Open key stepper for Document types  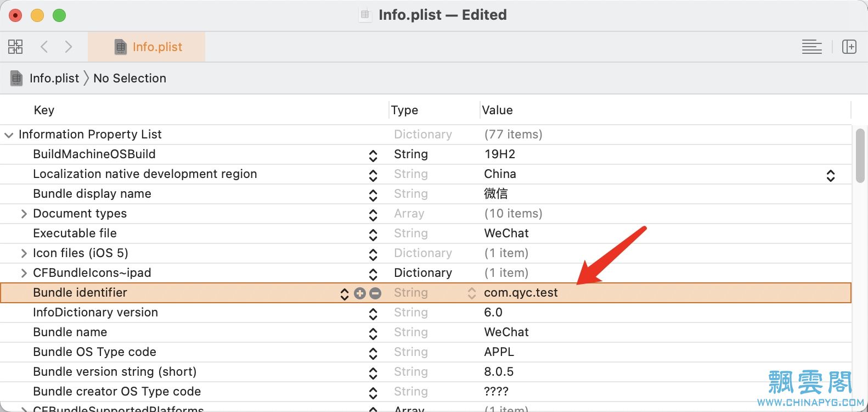tap(373, 215)
